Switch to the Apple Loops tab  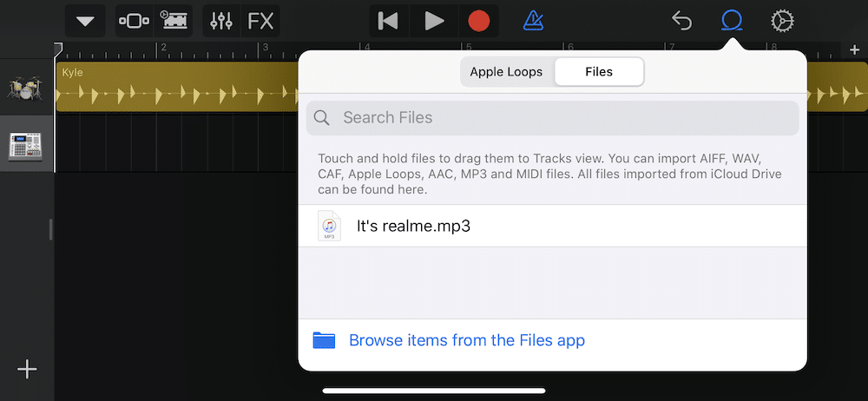tap(506, 72)
